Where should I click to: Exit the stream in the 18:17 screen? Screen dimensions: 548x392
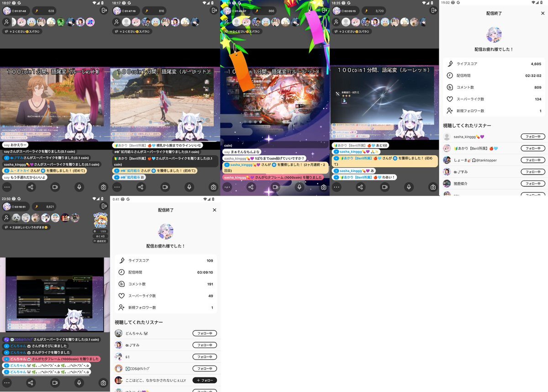coord(214,11)
